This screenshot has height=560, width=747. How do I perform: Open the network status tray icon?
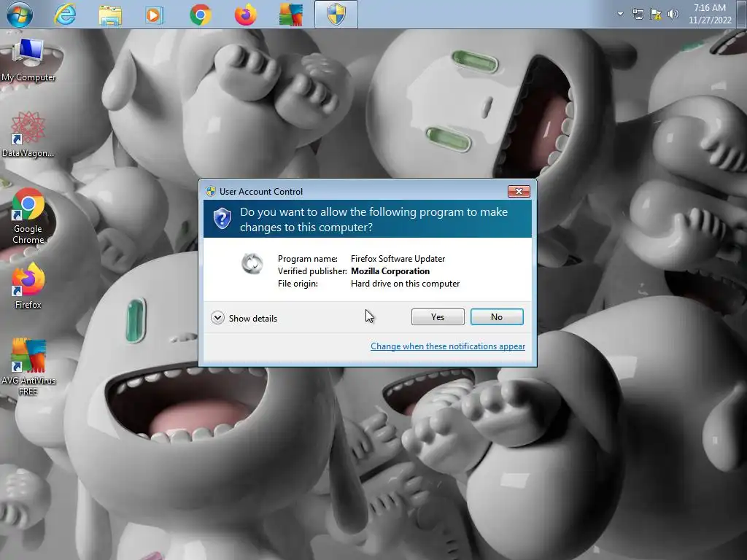pyautogui.click(x=638, y=14)
